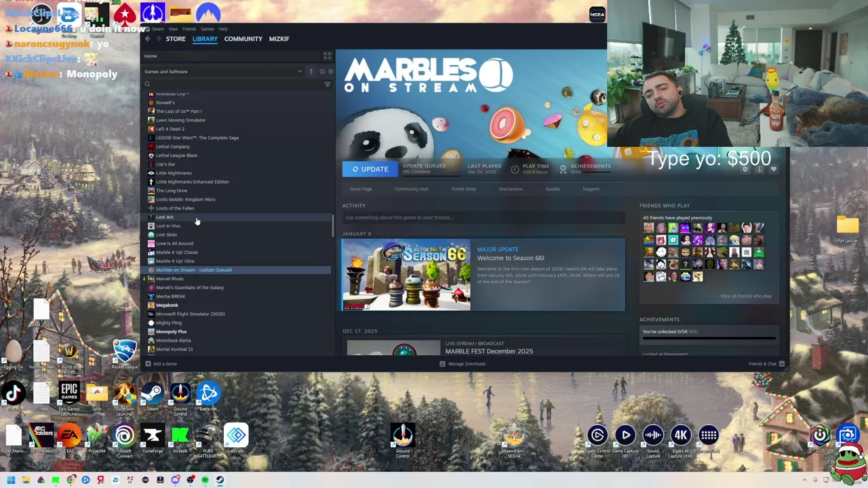Open File Explorer from the taskbar
868x488 pixels.
coord(26,480)
